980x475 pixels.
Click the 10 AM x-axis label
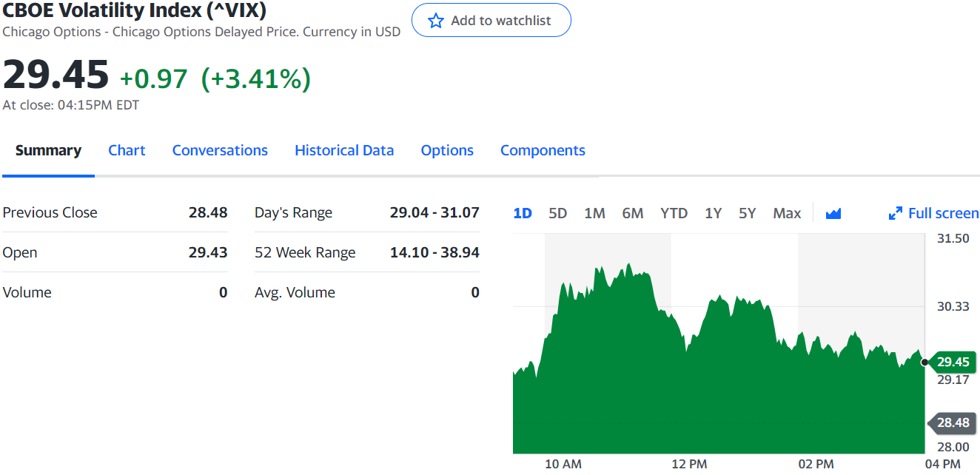563,465
